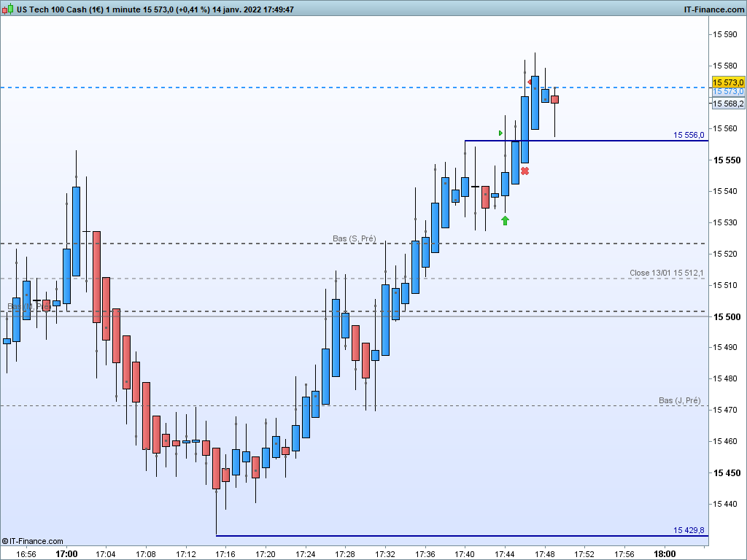Click the 15 440 price axis label
747x560 pixels.
tap(724, 504)
